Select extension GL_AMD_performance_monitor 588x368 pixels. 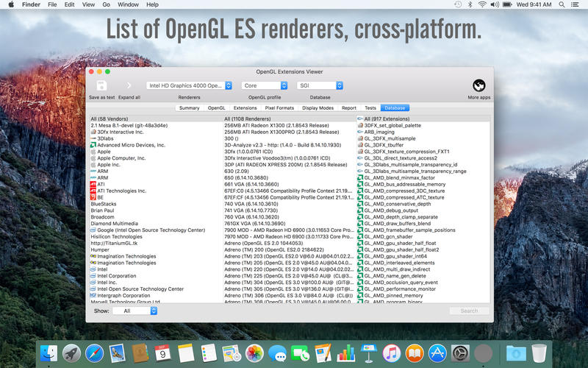pyautogui.click(x=423, y=289)
